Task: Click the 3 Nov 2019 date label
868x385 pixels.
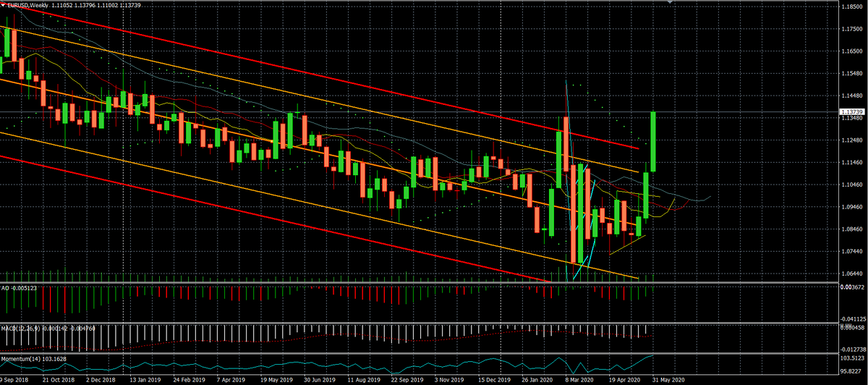Action: (x=449, y=379)
